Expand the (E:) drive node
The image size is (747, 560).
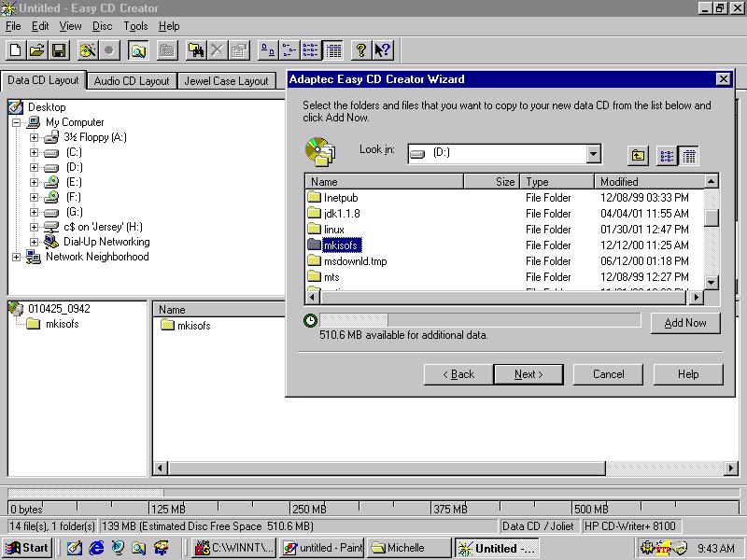[x=34, y=182]
